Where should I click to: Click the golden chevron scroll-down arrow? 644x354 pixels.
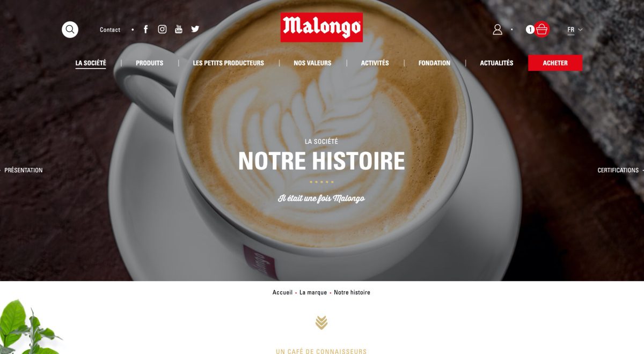point(321,322)
